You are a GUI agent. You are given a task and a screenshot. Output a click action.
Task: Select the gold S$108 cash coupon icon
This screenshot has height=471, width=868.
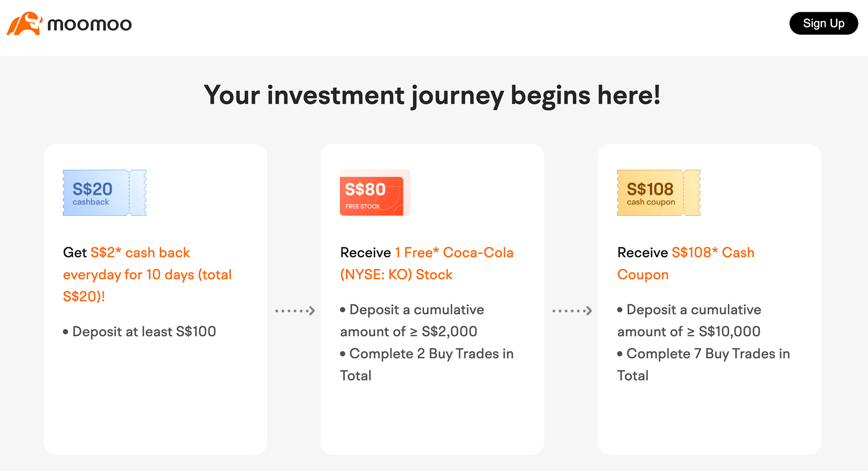(x=659, y=193)
